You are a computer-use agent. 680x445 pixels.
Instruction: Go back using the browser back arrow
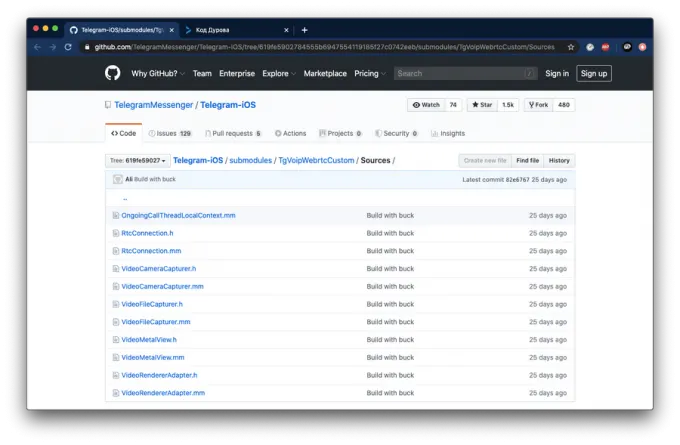(x=37, y=47)
